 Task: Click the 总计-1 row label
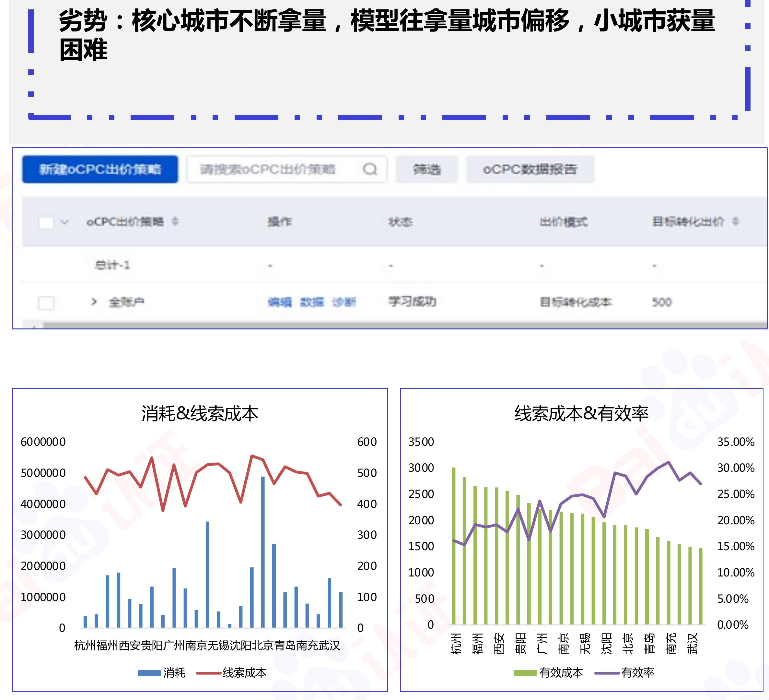(x=112, y=265)
